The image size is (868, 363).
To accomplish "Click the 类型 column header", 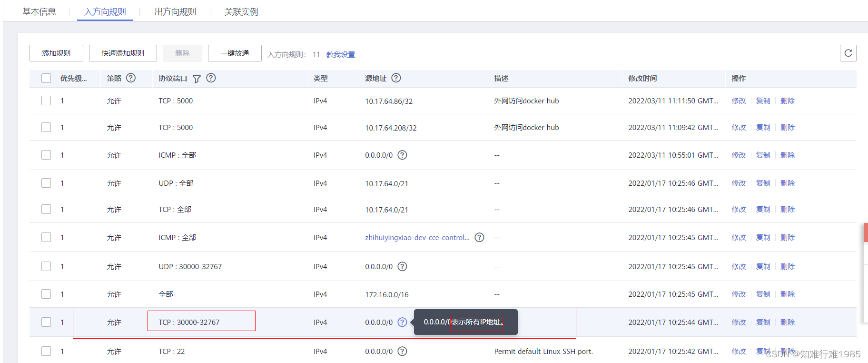I will [320, 79].
